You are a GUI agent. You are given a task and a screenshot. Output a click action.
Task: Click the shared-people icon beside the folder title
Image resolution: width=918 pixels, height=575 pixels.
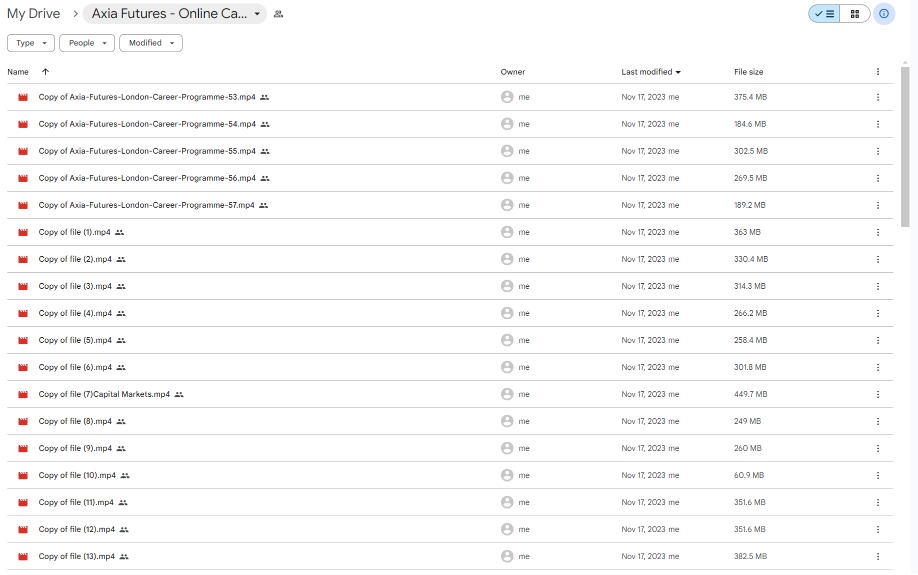pyautogui.click(x=278, y=14)
